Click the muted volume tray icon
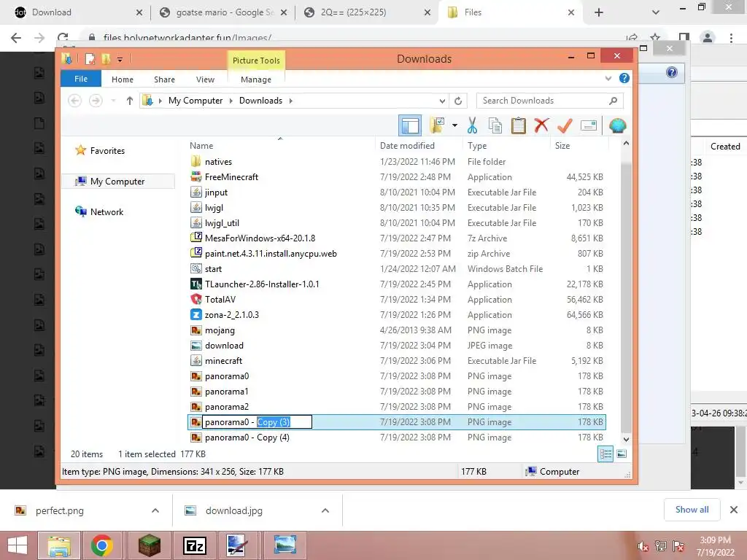 pyautogui.click(x=643, y=547)
